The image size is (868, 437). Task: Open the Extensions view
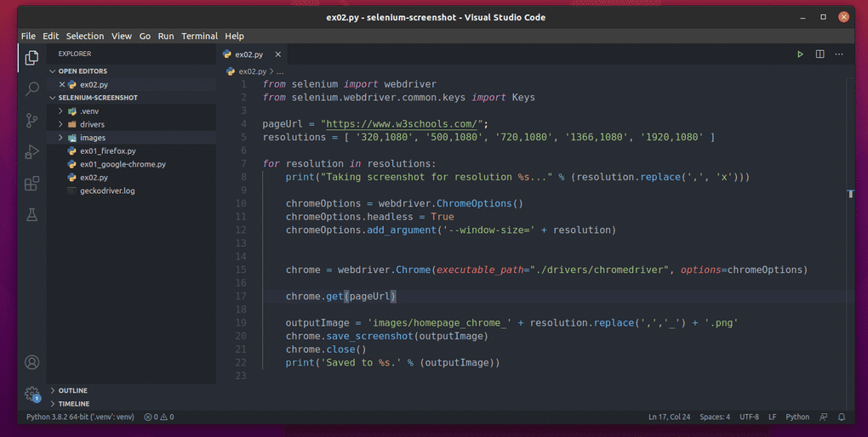[x=31, y=183]
